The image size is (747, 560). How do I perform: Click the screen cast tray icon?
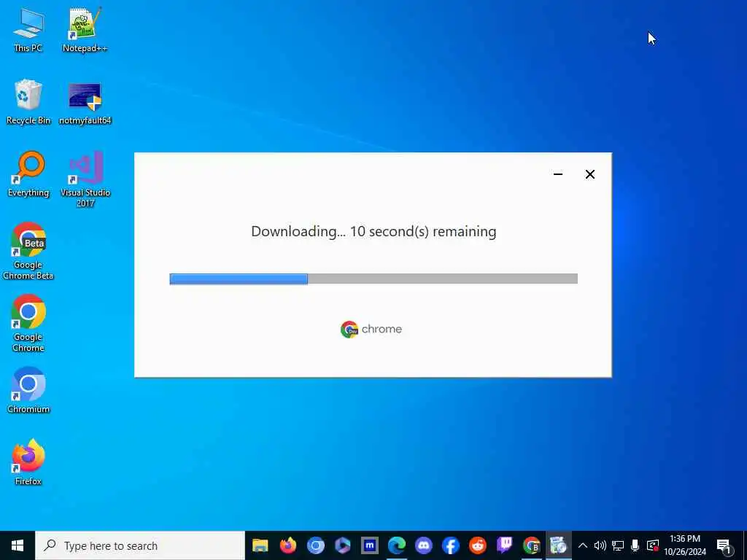pyautogui.click(x=653, y=545)
